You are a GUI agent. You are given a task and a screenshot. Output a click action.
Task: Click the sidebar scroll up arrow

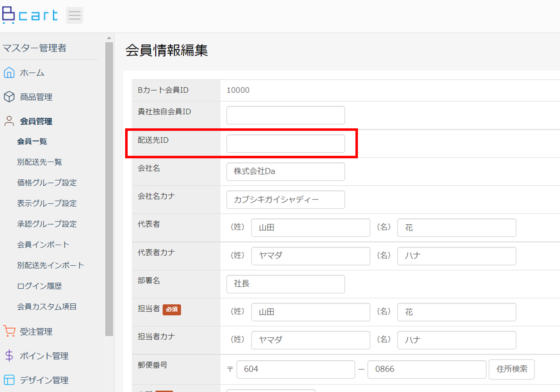[x=109, y=38]
